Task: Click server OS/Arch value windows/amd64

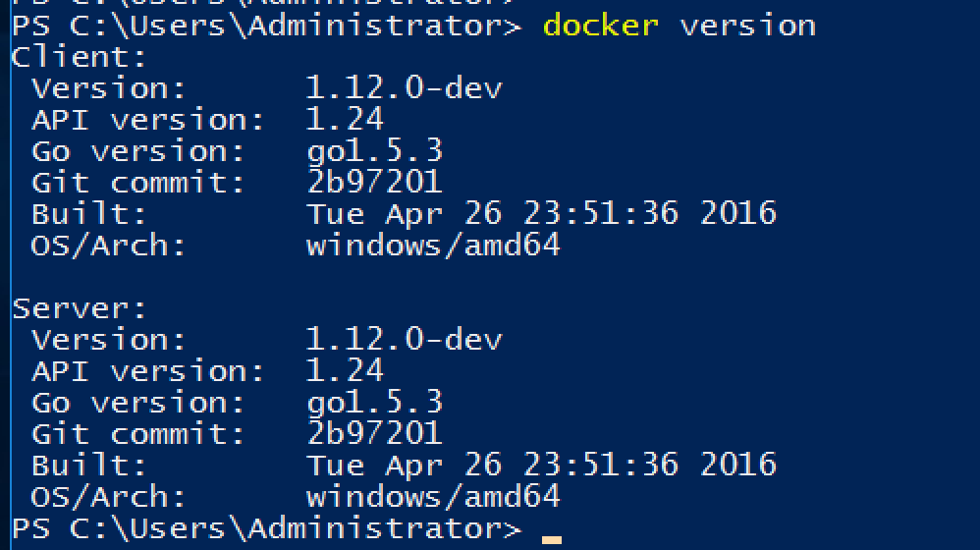Action: coord(433,496)
